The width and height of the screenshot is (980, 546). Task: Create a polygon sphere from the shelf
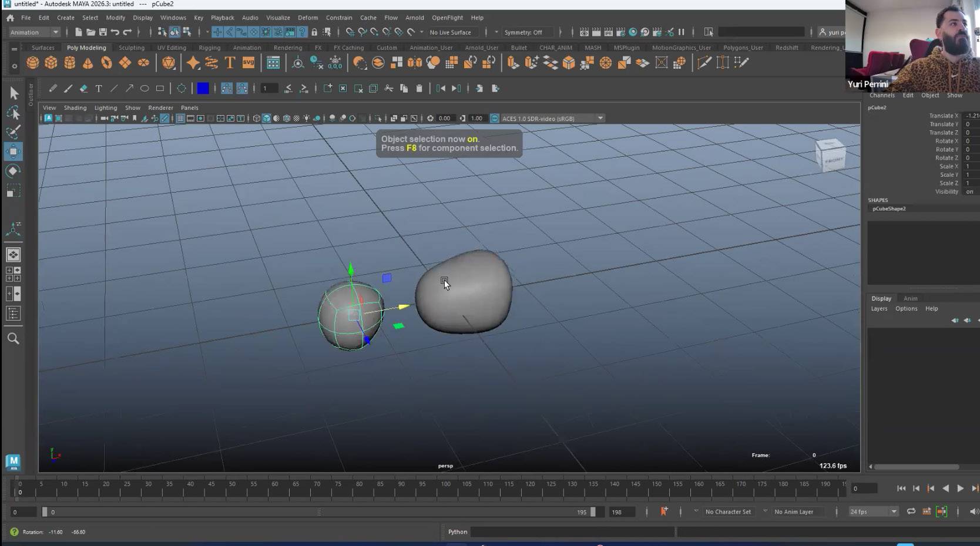point(32,63)
